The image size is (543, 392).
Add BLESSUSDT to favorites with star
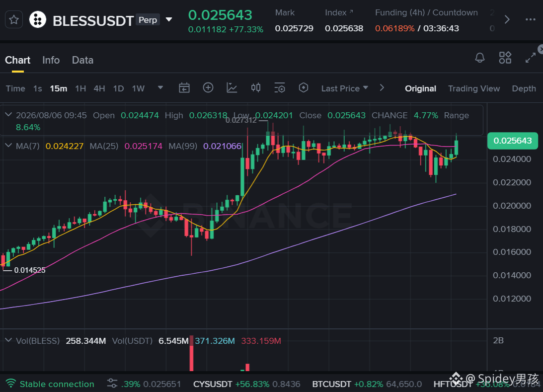click(14, 20)
